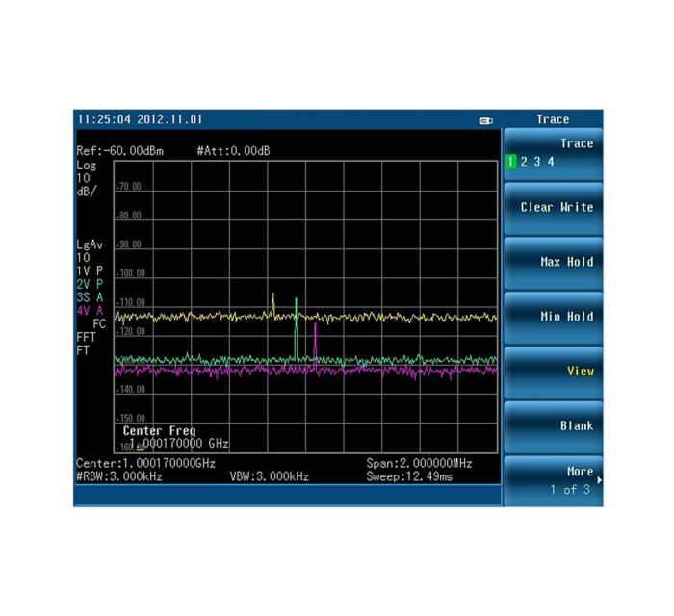The height and width of the screenshot is (616, 674).
Task: Activate the highlighted View softkey
Action: coord(554,372)
